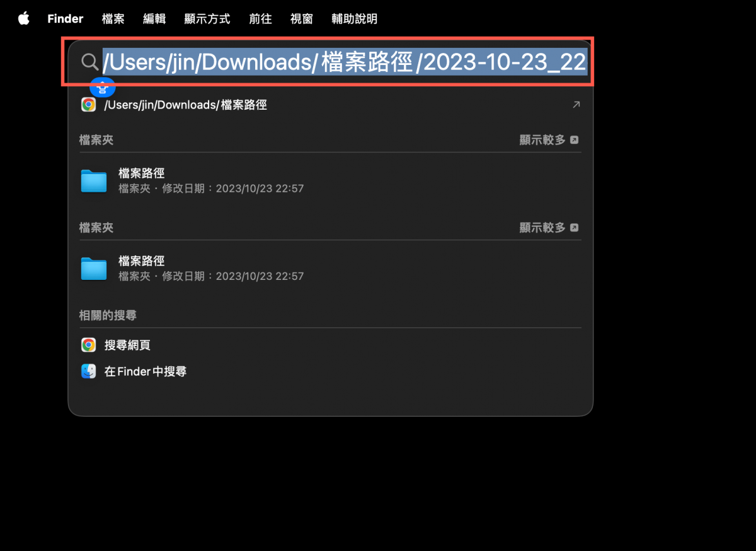
Task: Open the Apple menu
Action: (24, 18)
